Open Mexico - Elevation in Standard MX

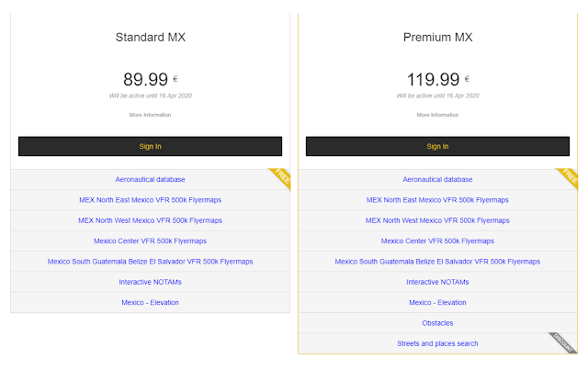pyautogui.click(x=150, y=302)
